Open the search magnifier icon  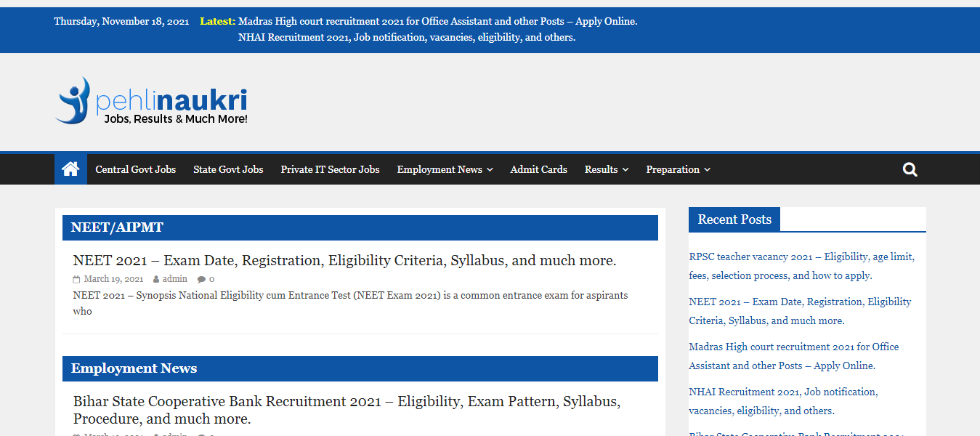[x=910, y=169]
